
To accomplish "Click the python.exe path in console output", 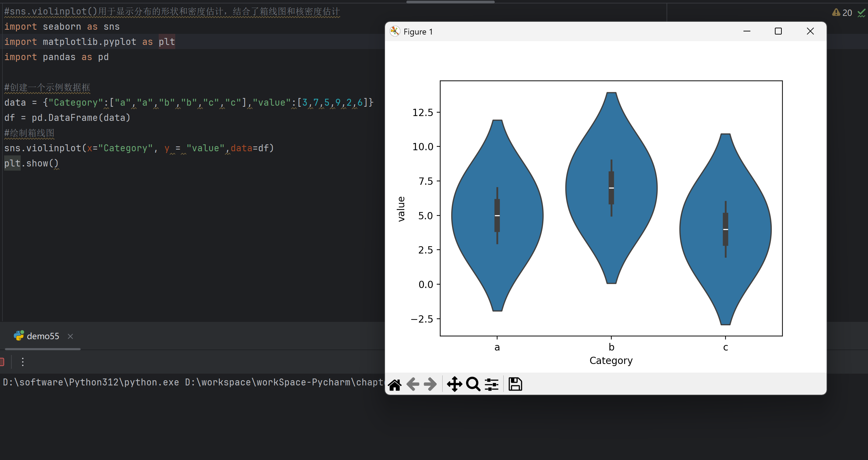I will point(91,382).
